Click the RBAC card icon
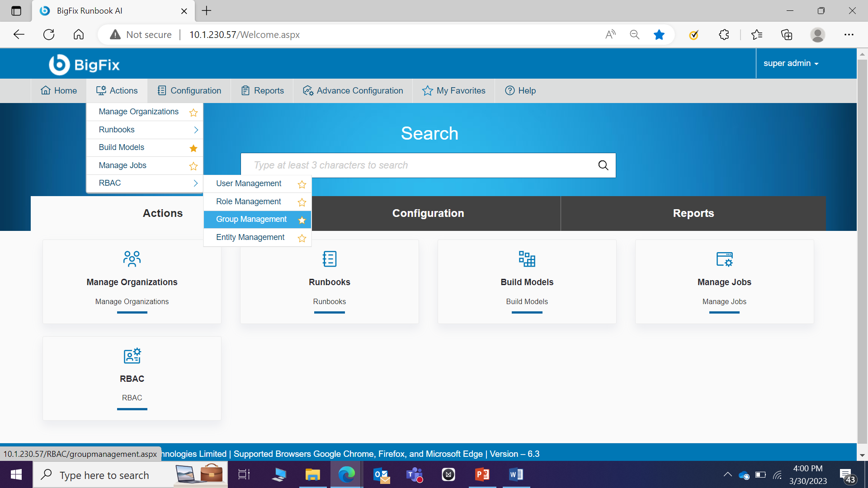 coord(132,356)
